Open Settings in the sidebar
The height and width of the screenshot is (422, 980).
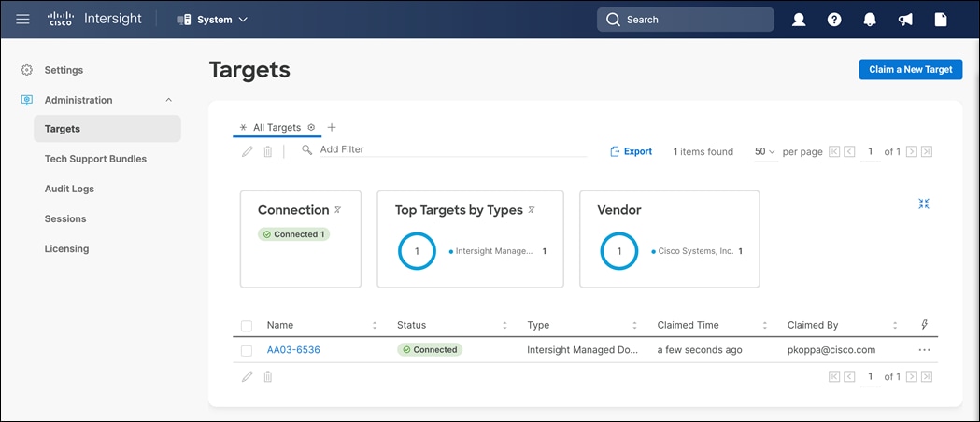click(x=64, y=70)
